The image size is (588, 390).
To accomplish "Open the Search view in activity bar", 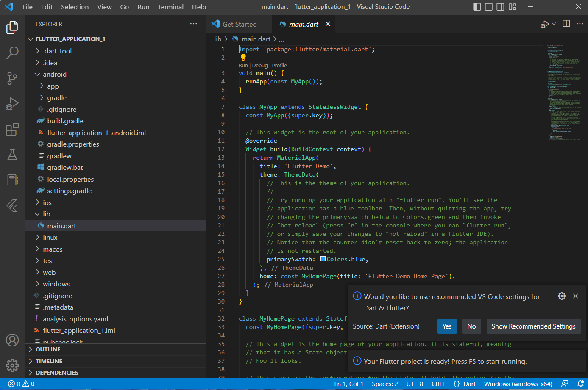I will [12, 53].
